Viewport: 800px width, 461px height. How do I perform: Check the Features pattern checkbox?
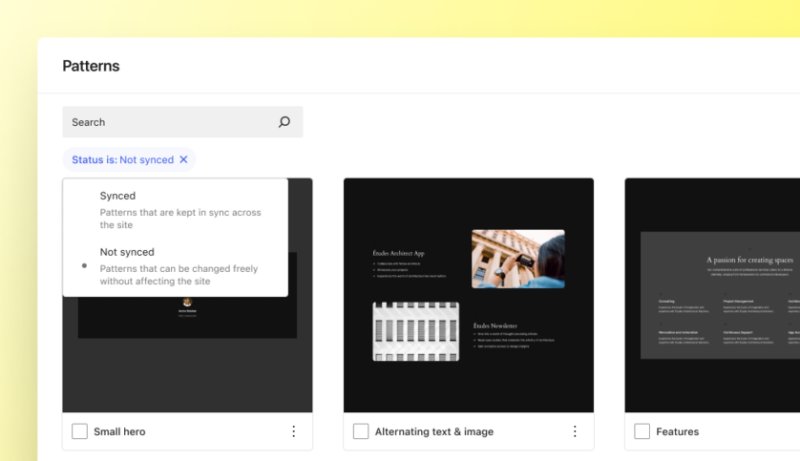point(642,431)
